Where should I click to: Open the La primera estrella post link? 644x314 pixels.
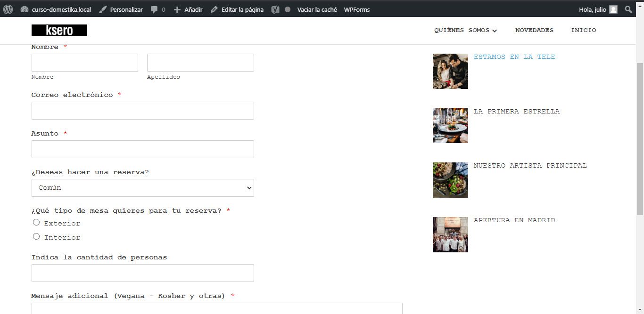coord(517,112)
